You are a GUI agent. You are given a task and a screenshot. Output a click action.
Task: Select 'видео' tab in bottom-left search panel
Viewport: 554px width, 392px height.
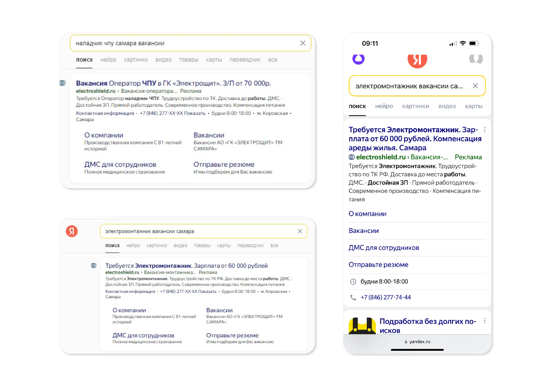point(180,245)
